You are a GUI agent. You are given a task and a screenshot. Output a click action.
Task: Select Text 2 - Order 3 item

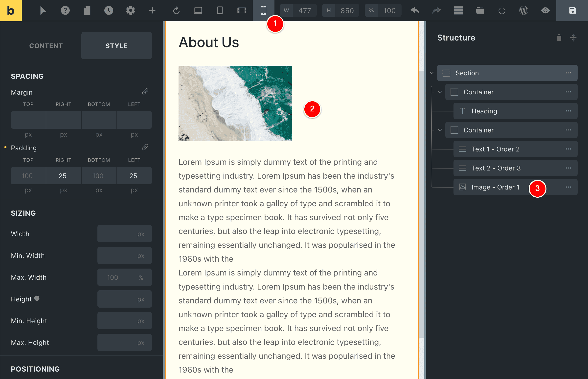point(515,168)
